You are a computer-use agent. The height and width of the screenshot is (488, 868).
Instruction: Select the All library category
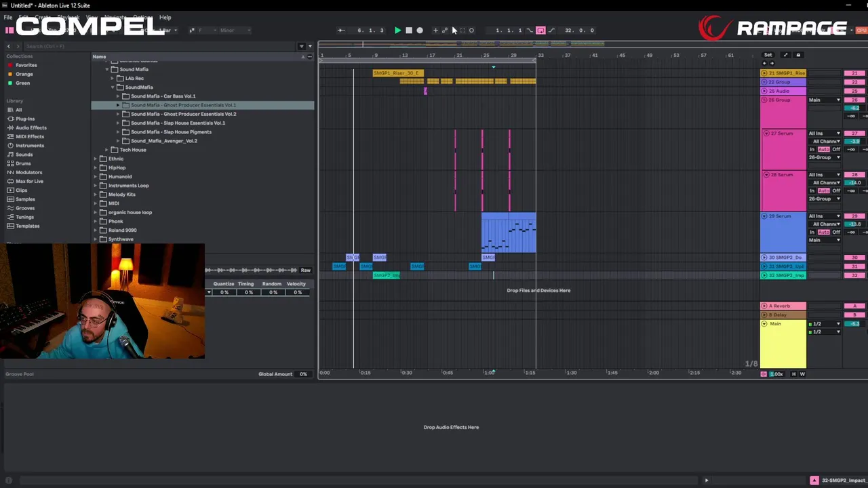pos(18,110)
